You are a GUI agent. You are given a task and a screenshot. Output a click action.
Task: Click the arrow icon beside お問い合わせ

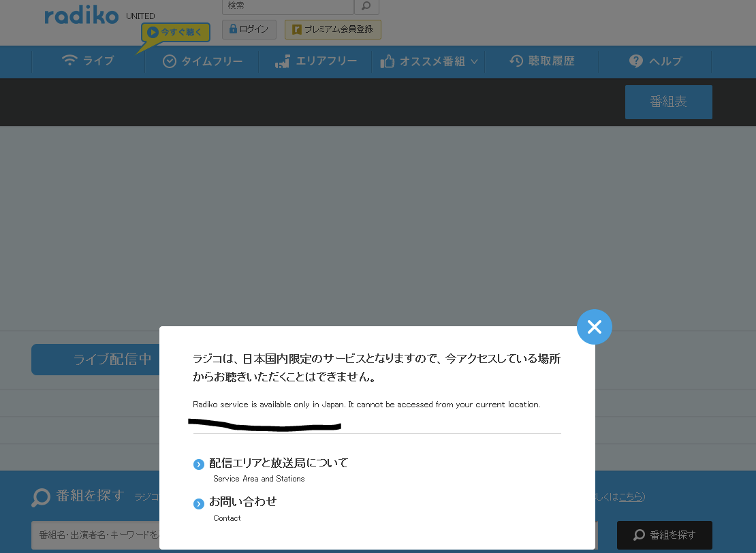(x=199, y=504)
